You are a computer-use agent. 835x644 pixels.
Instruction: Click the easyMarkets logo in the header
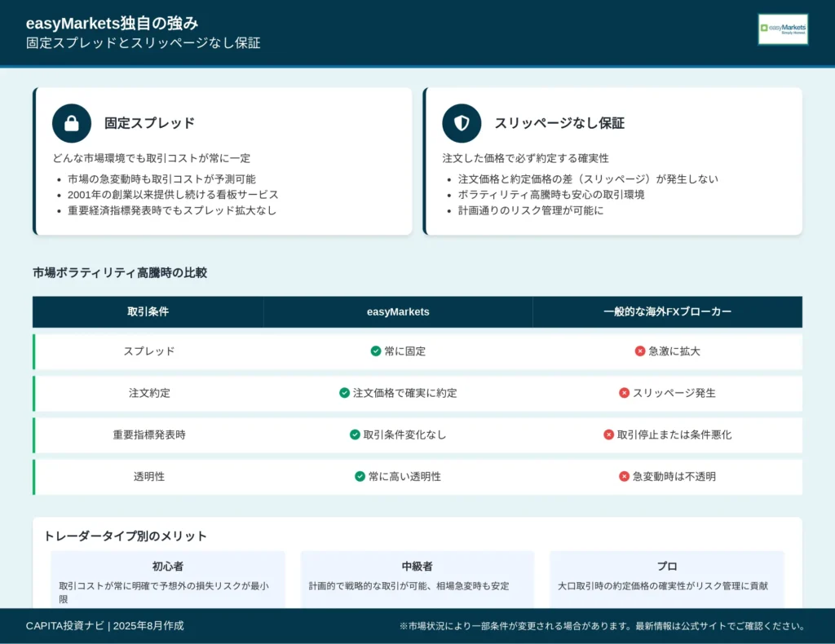(x=783, y=29)
